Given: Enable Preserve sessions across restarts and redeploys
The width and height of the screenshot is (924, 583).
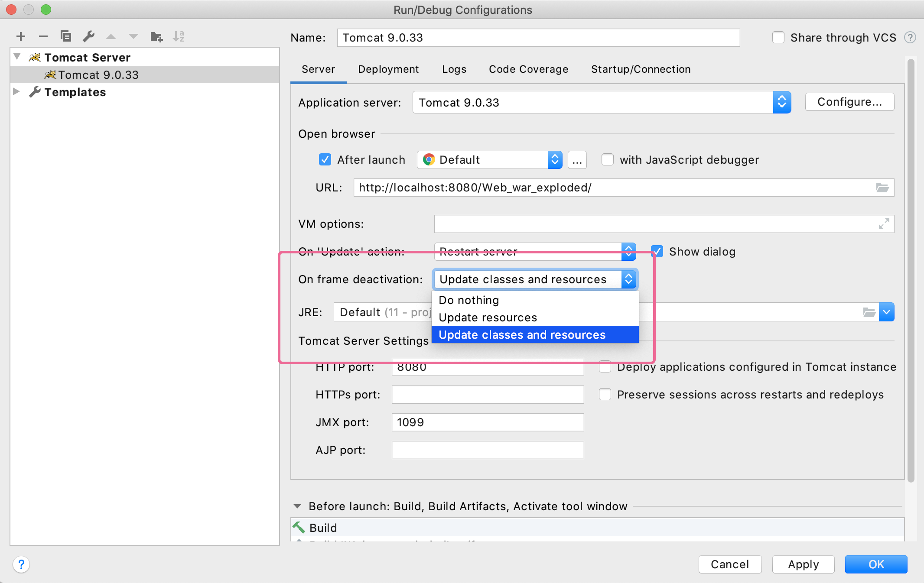Looking at the screenshot, I should (x=605, y=395).
